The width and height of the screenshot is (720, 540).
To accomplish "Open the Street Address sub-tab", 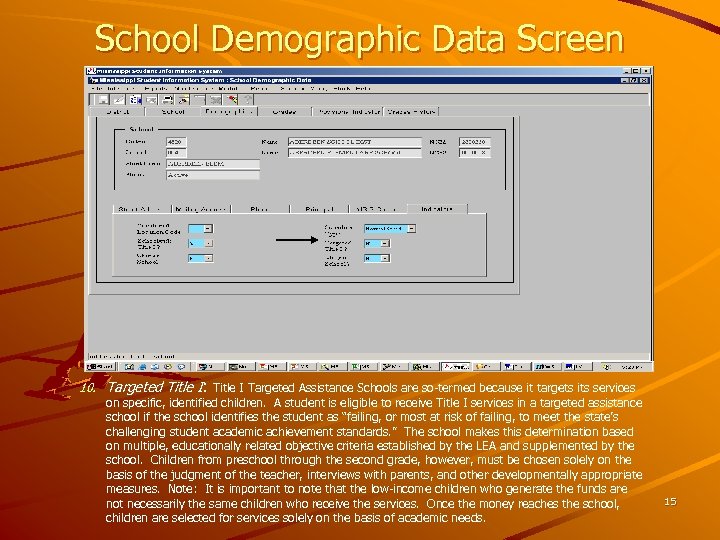I will coord(141,209).
